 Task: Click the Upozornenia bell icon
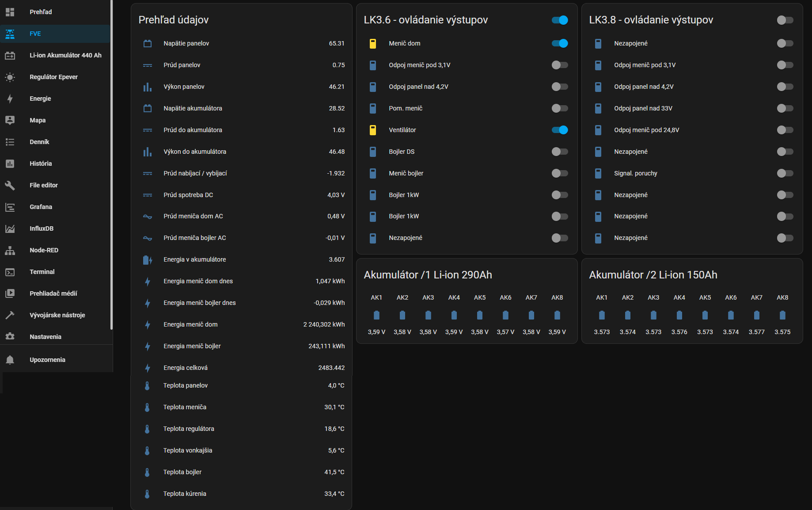(10, 360)
